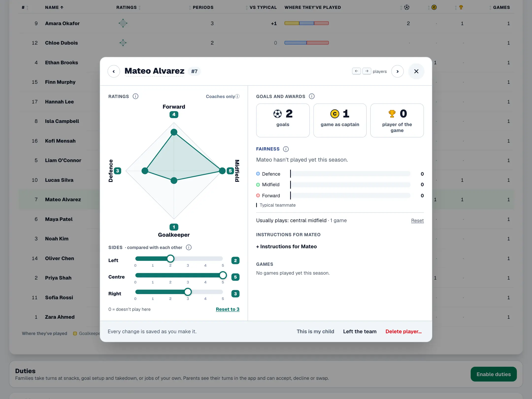Viewport: 532px width, 399px height.
Task: Open the Ratings info icon
Action: [135, 96]
